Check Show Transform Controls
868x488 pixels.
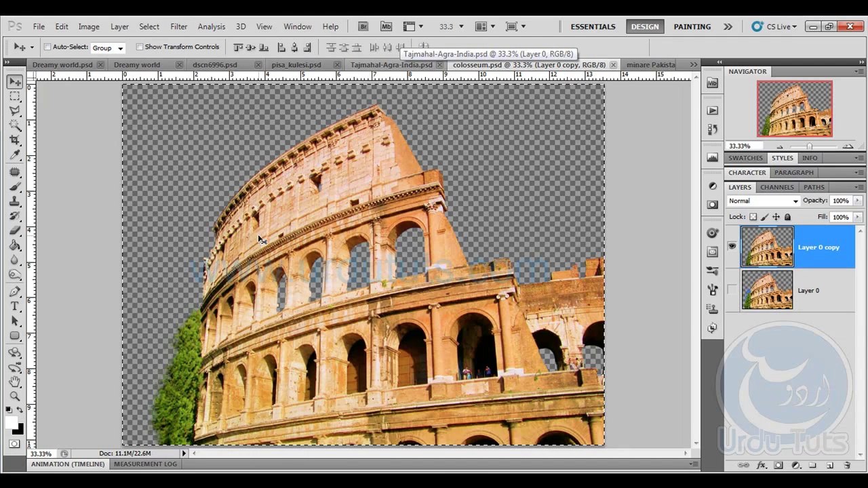coord(140,47)
